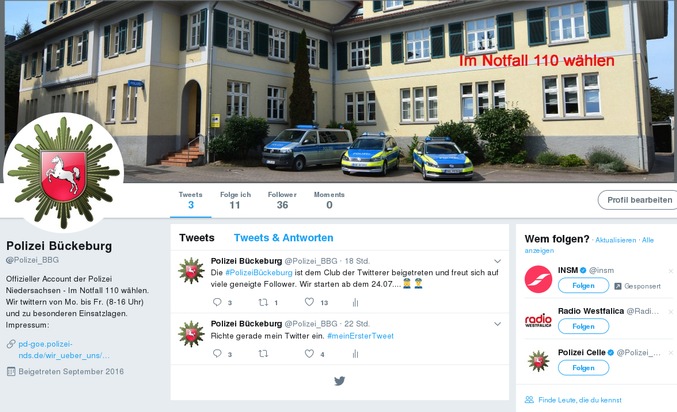677x412 pixels.
Task: Follow INSM account
Action: 583,285
